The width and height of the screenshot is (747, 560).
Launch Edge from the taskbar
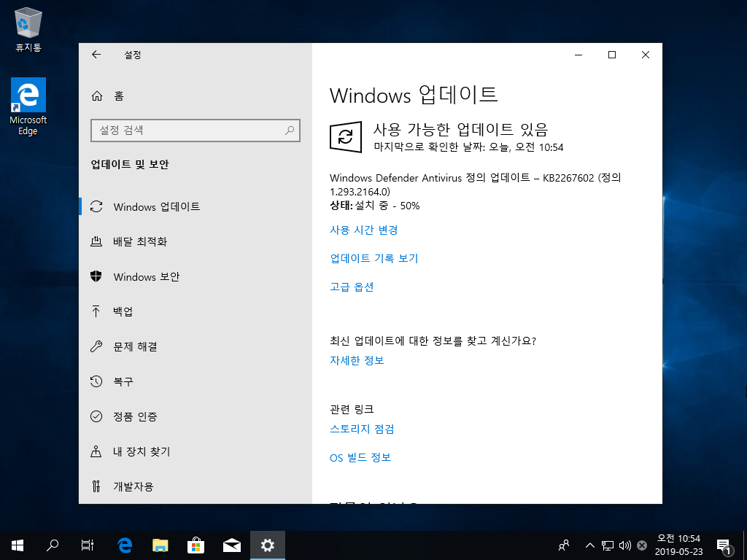(125, 545)
